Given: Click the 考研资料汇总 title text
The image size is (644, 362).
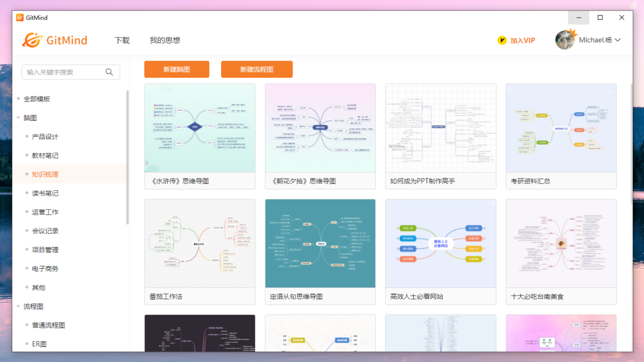Looking at the screenshot, I should (x=531, y=181).
